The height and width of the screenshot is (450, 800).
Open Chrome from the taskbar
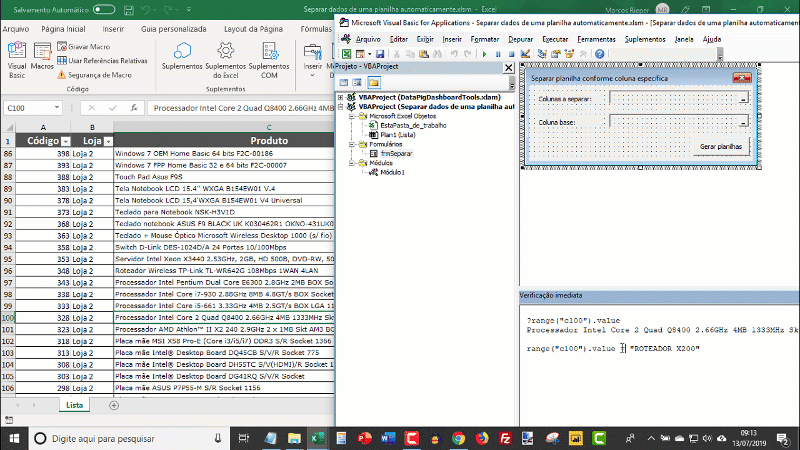(x=458, y=438)
